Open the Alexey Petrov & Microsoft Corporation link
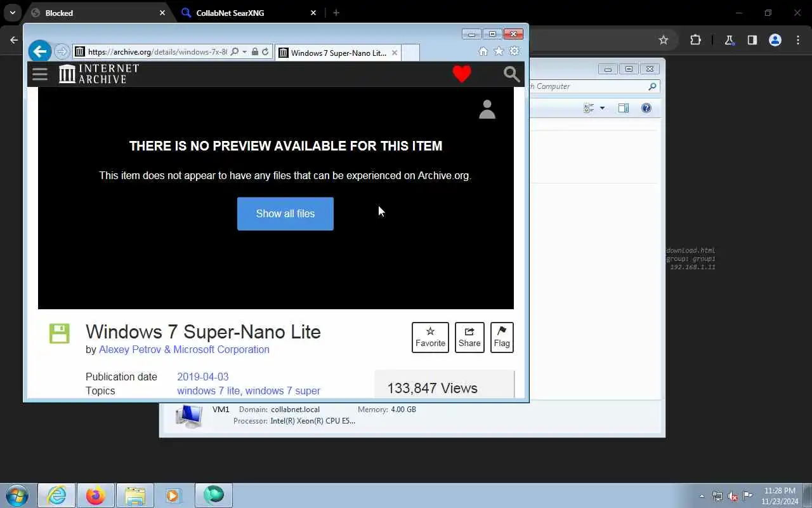 click(184, 349)
